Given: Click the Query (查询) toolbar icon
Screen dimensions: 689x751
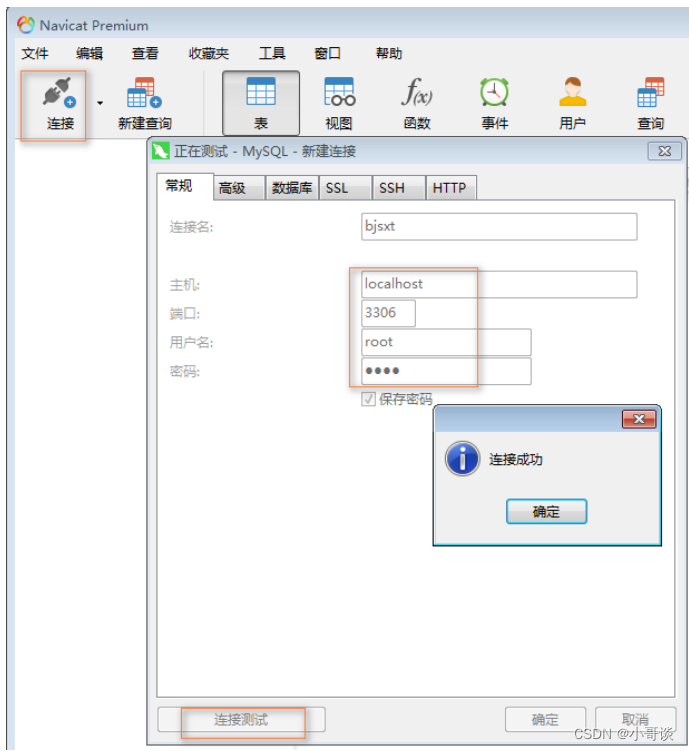Looking at the screenshot, I should (651, 92).
